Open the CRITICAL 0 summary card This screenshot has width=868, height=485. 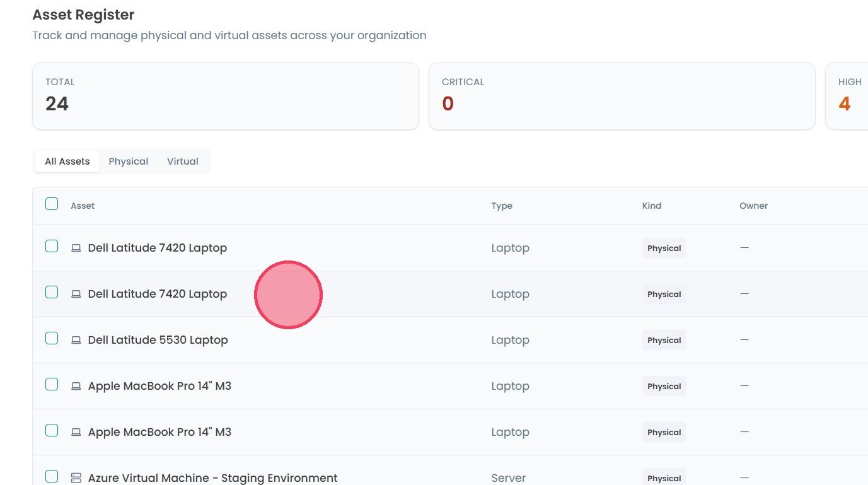[x=622, y=96]
